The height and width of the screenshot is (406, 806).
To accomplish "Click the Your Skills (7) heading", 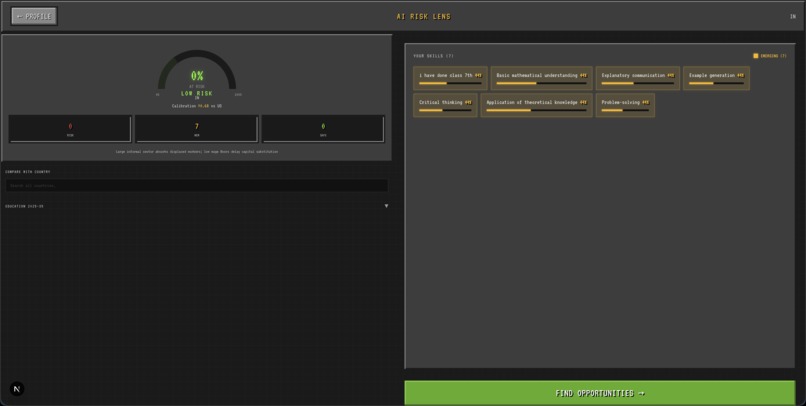I will tap(433, 56).
